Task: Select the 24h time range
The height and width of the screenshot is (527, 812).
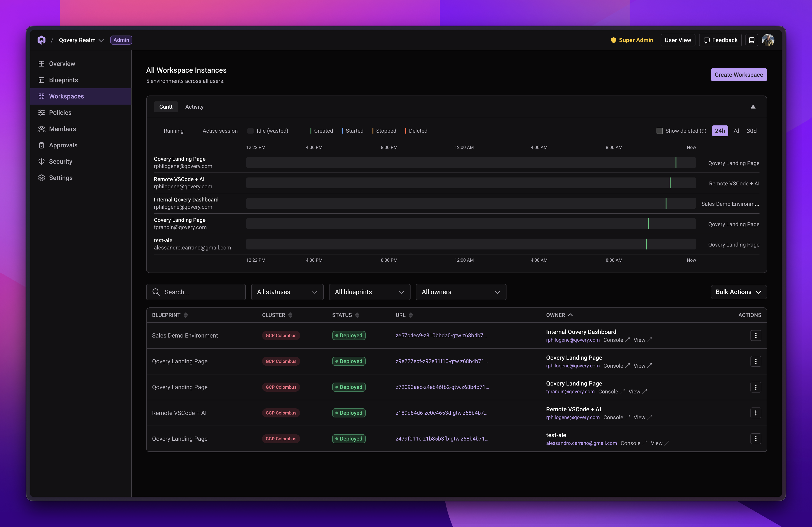Action: pyautogui.click(x=720, y=131)
